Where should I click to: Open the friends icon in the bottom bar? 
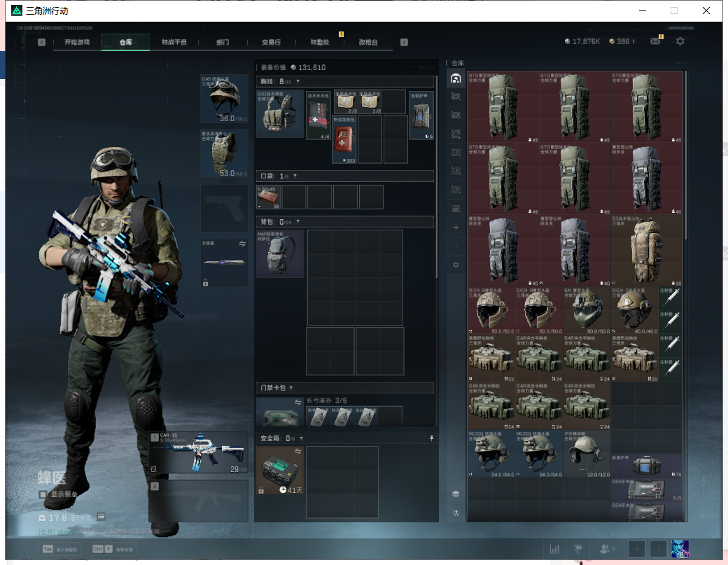(x=605, y=549)
